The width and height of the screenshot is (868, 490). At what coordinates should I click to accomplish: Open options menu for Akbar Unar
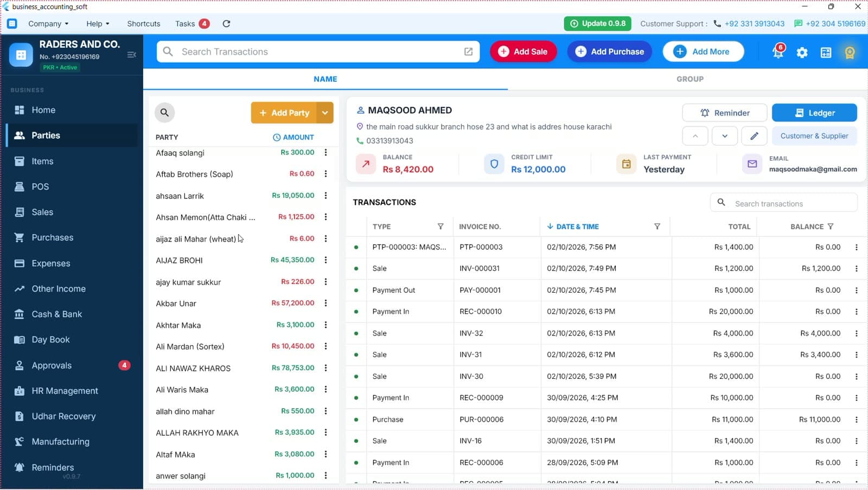(325, 303)
